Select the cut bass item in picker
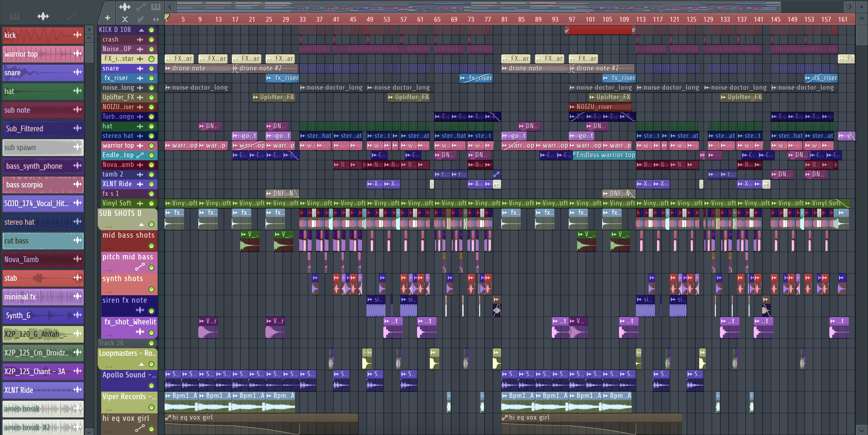The width and height of the screenshot is (868, 435). pyautogui.click(x=43, y=241)
